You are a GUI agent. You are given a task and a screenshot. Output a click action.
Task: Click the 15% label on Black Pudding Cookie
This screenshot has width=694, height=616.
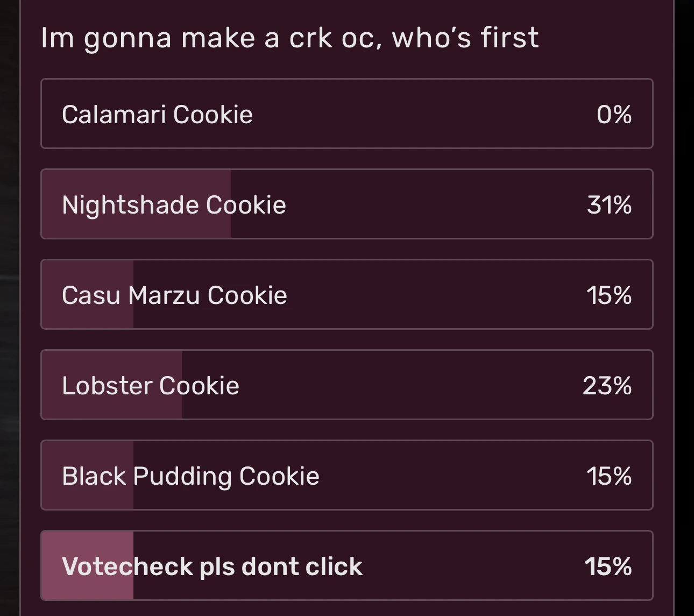tap(609, 475)
